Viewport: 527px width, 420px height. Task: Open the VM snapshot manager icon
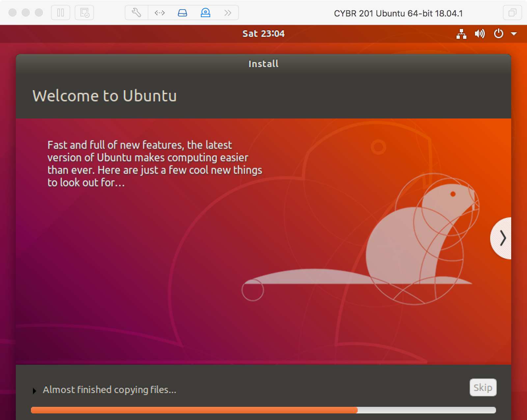pyautogui.click(x=84, y=13)
